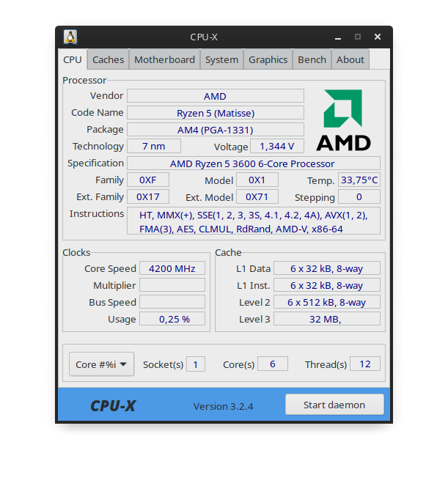Open the Graphics tab

tap(268, 59)
